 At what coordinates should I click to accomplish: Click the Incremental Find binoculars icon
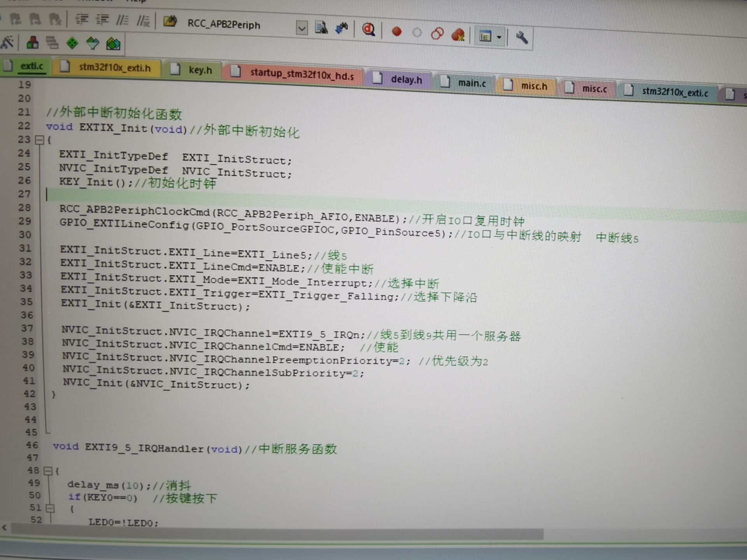[341, 28]
